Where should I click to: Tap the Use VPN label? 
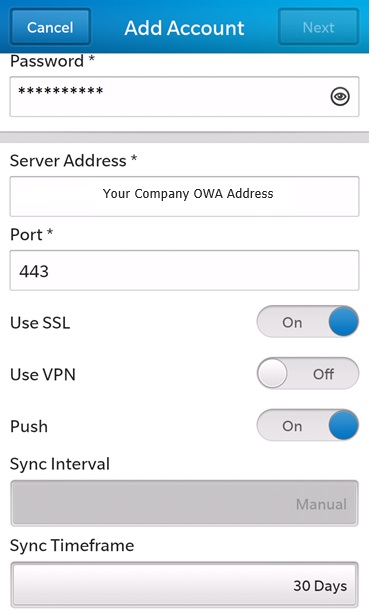(43, 375)
